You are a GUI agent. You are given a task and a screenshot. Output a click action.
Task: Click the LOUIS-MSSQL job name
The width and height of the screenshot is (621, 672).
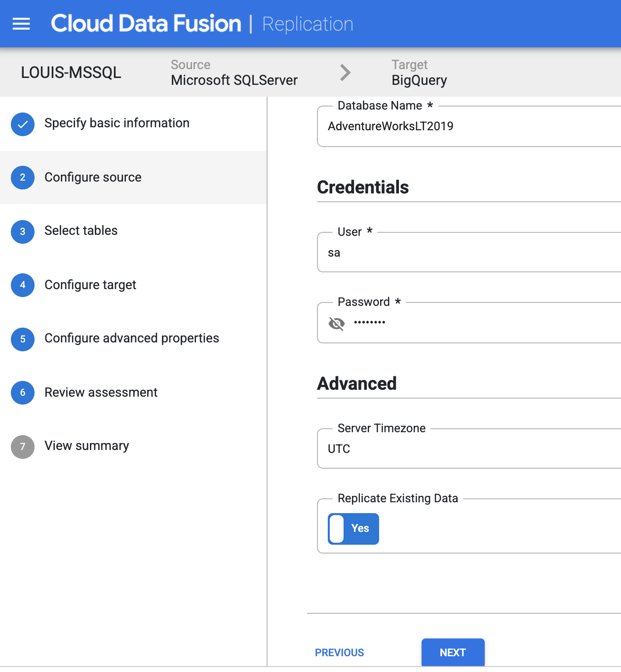(71, 73)
